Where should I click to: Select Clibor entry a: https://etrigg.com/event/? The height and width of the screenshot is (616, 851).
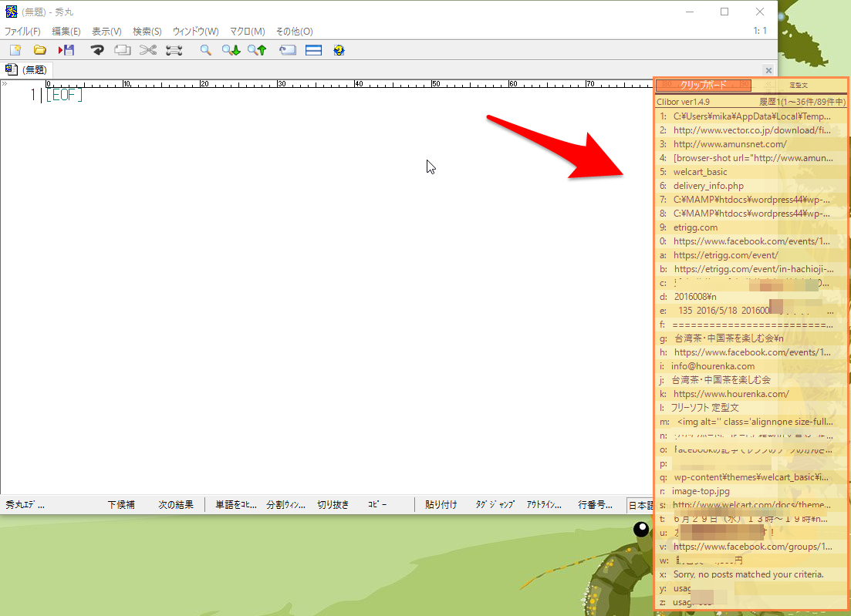(751, 255)
